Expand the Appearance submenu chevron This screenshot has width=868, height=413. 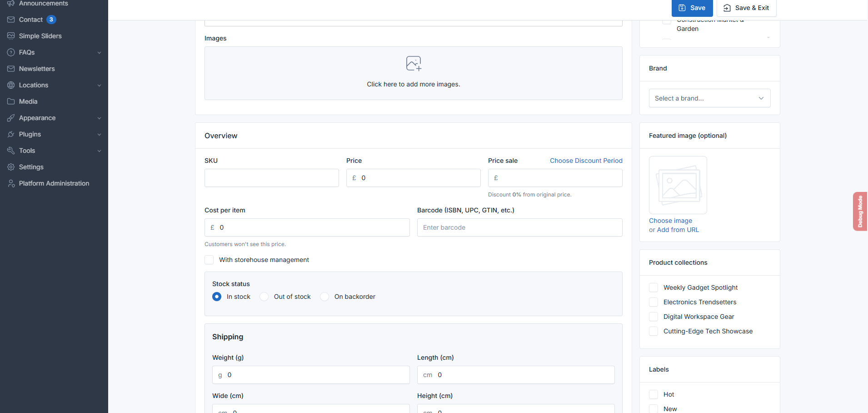point(99,118)
